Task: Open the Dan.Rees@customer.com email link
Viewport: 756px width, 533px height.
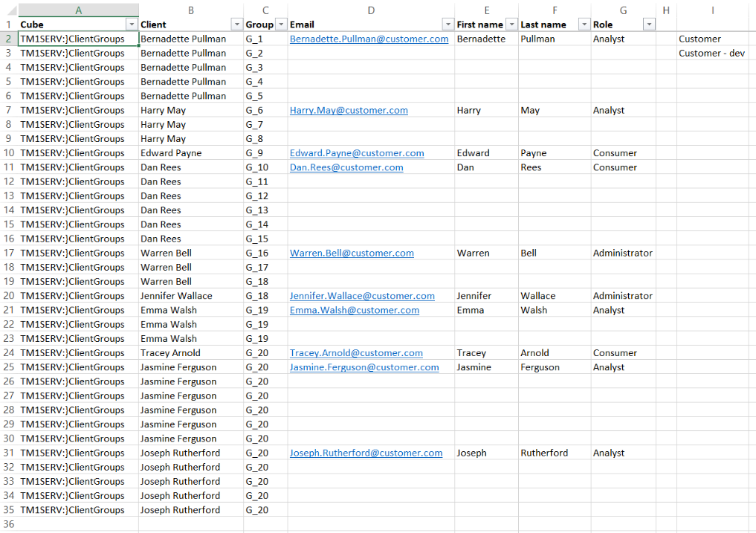Action: click(x=346, y=167)
